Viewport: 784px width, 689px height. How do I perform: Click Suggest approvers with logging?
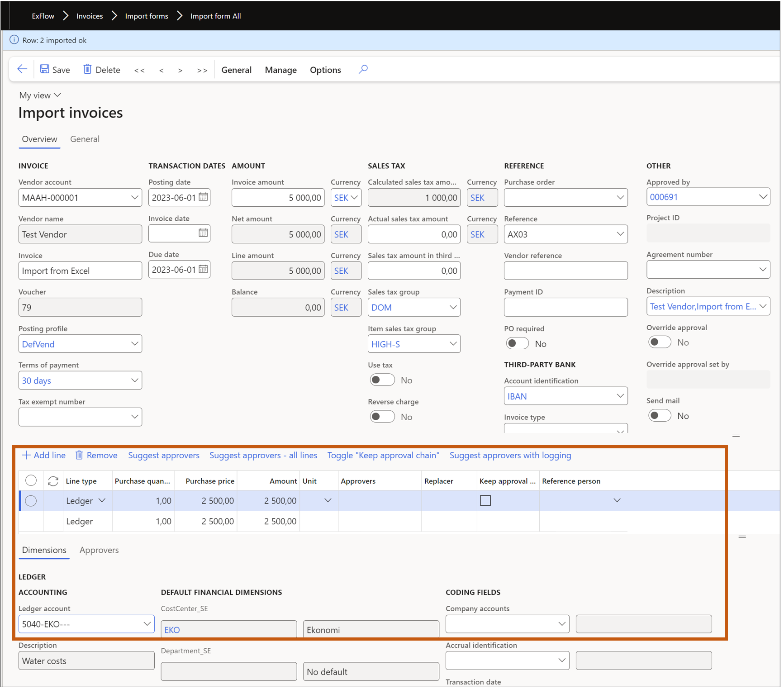510,456
